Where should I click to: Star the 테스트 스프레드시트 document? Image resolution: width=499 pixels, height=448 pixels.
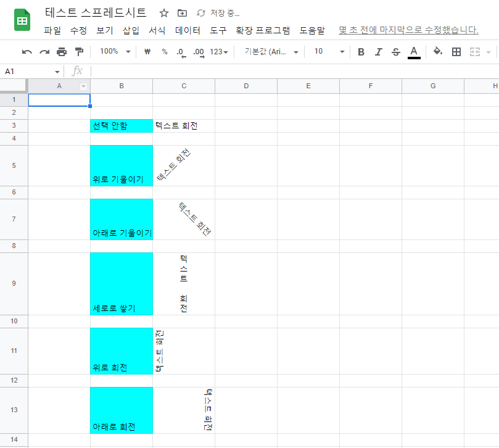click(x=164, y=13)
